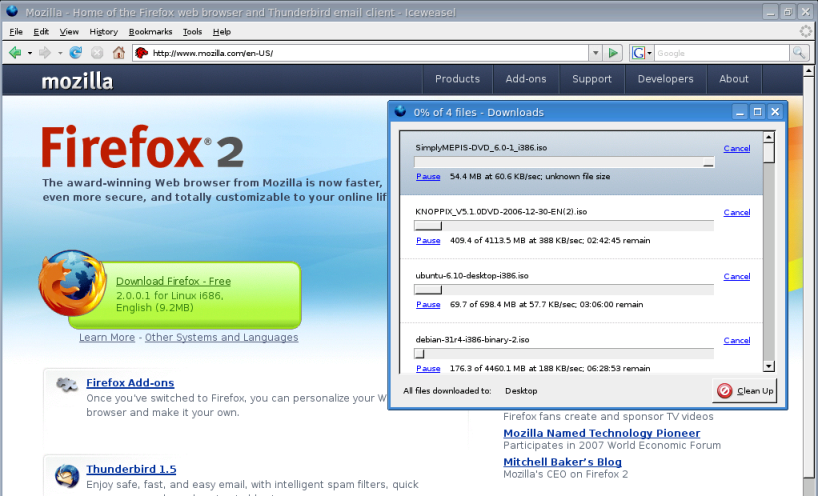Open the Support navigation tab
Viewport: 818px width, 496px height.
click(x=592, y=79)
